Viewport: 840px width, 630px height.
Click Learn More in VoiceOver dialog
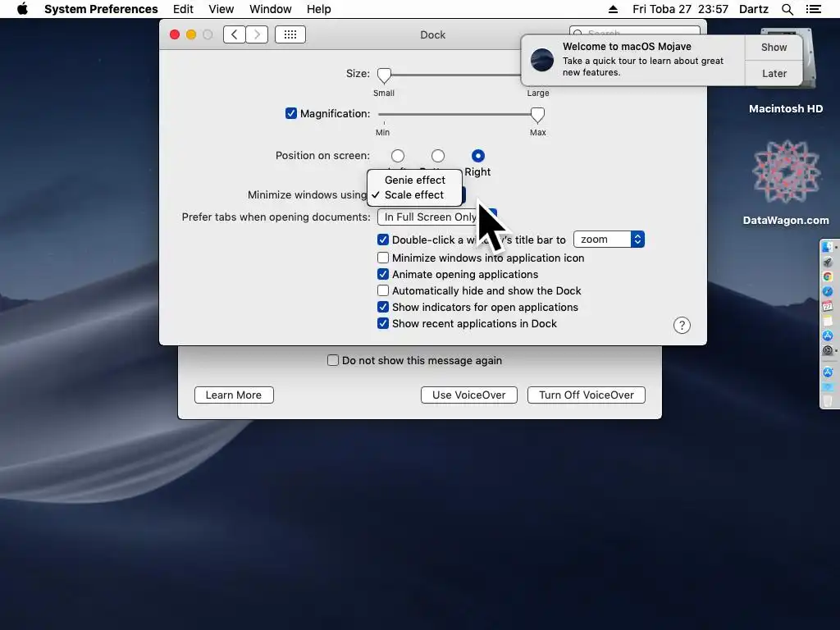click(234, 395)
